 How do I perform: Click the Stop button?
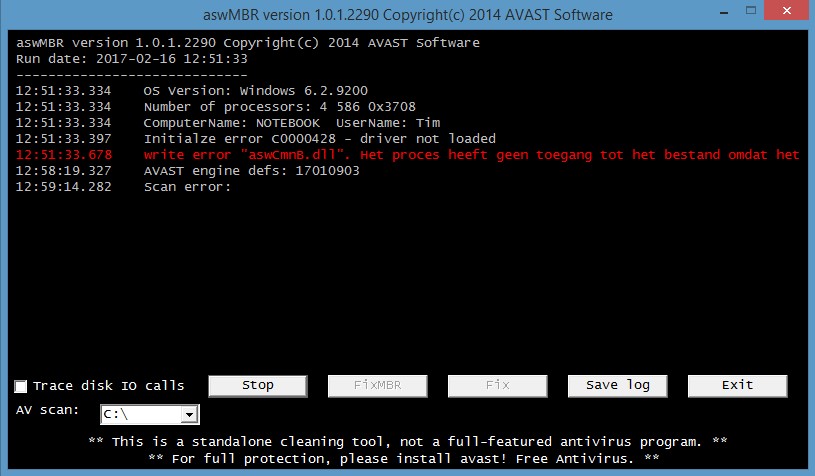tap(258, 386)
